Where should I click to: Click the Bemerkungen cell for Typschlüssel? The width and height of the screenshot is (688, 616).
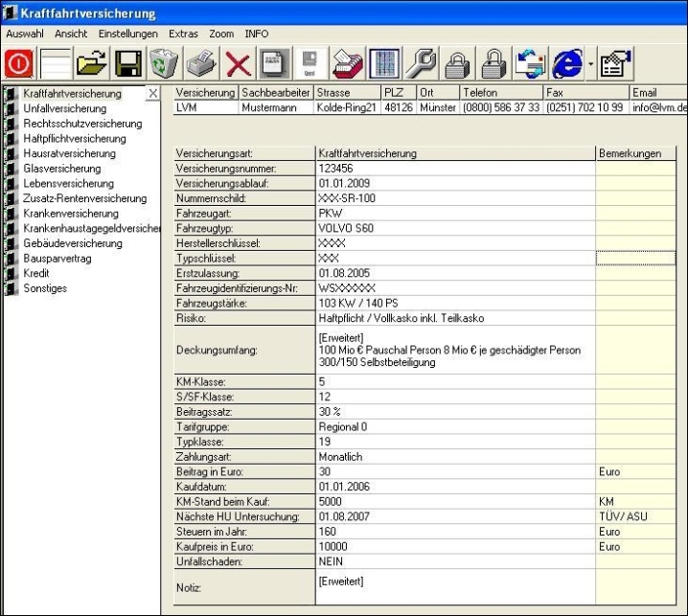click(x=634, y=258)
